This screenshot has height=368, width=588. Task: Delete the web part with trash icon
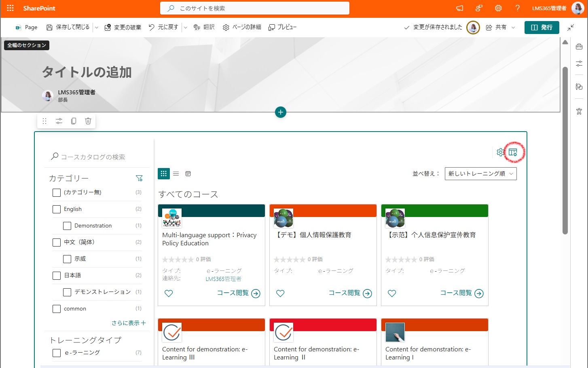(88, 121)
